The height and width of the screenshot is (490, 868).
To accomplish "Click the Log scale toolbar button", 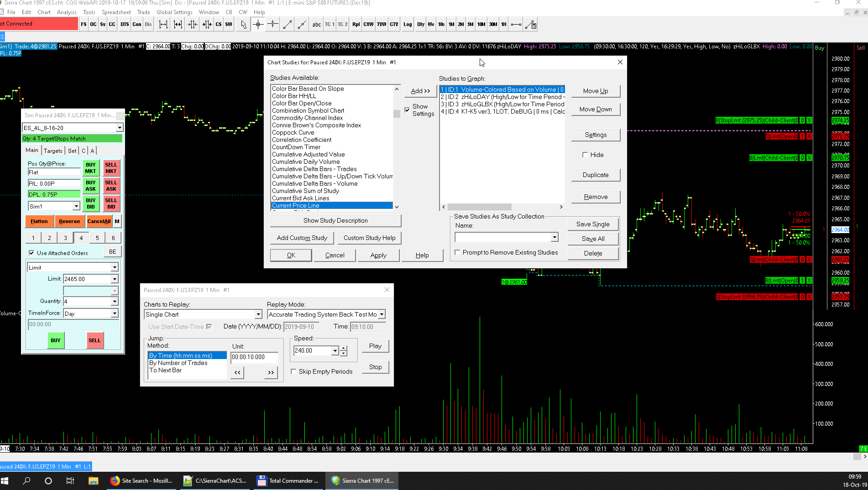I will pyautogui.click(x=408, y=25).
